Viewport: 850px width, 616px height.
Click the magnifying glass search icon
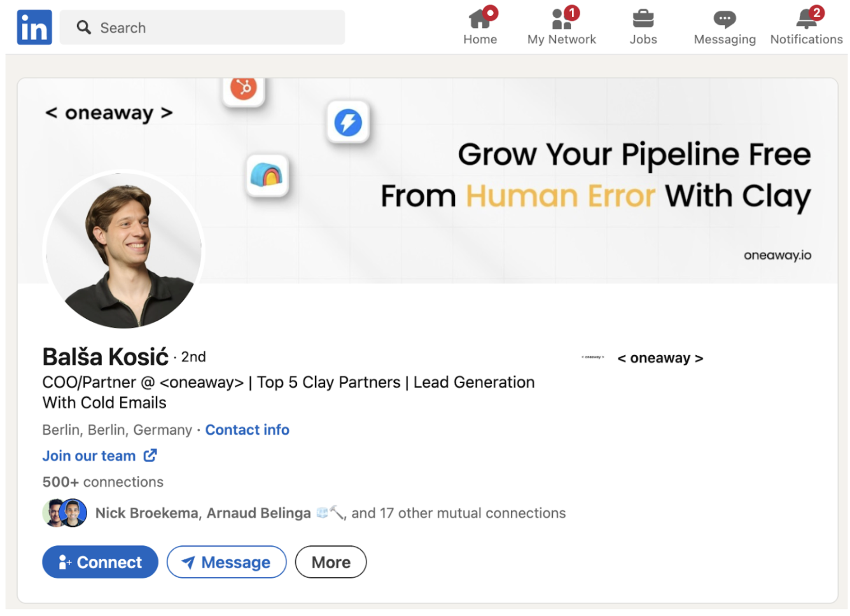click(x=84, y=27)
